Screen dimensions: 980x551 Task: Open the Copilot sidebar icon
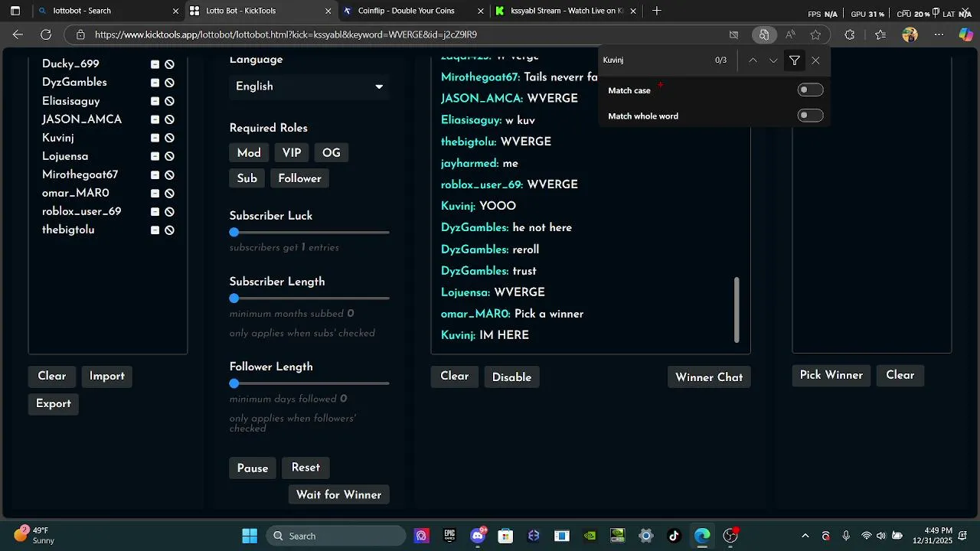pos(966,34)
